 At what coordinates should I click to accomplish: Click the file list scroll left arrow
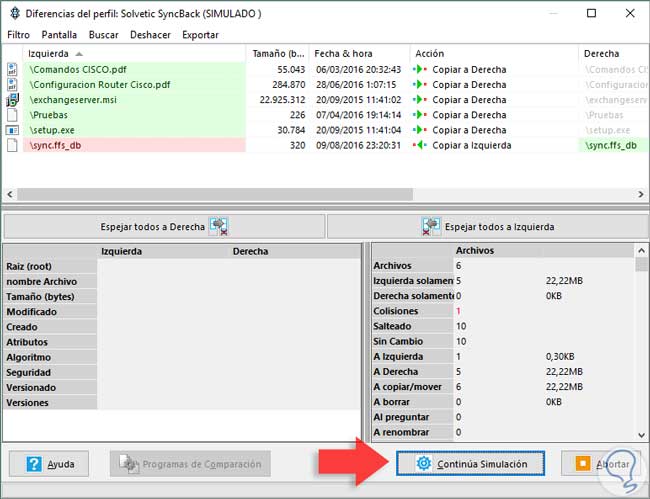[x=10, y=194]
